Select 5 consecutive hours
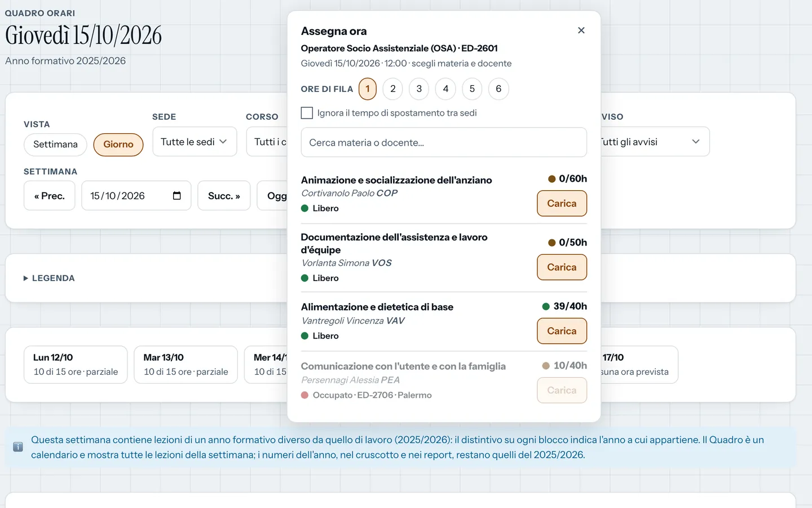This screenshot has height=508, width=812. coord(472,89)
